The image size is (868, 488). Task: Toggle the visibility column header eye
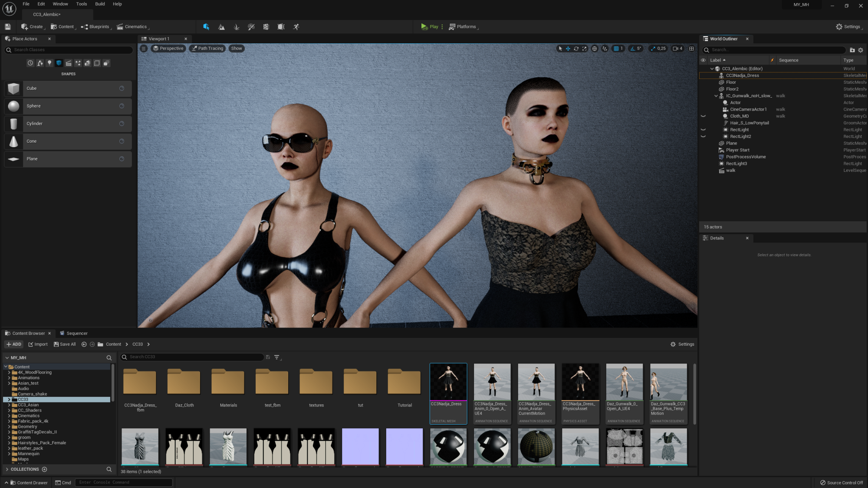[704, 60]
